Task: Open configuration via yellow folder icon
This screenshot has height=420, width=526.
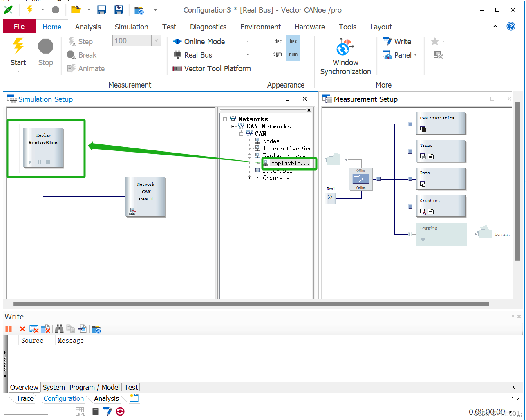Action: tap(76, 10)
